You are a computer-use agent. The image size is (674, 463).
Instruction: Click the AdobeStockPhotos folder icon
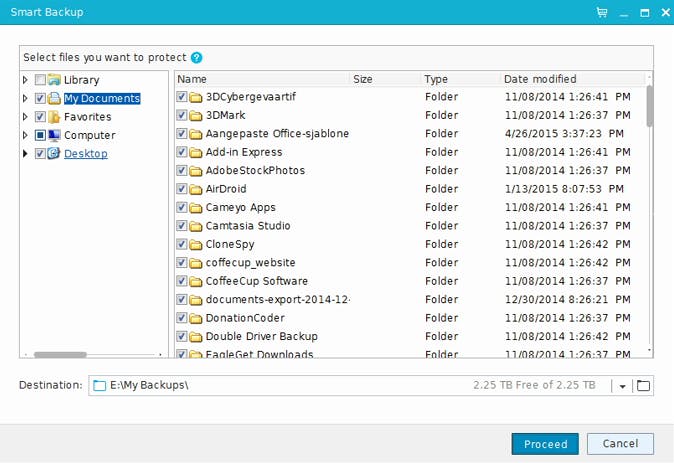click(x=196, y=171)
